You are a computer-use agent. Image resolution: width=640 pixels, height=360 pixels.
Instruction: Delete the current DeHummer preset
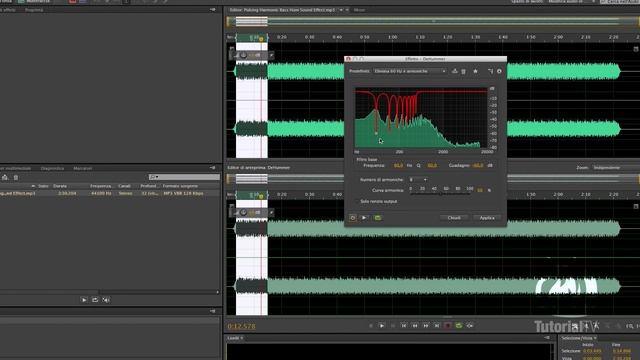point(464,71)
